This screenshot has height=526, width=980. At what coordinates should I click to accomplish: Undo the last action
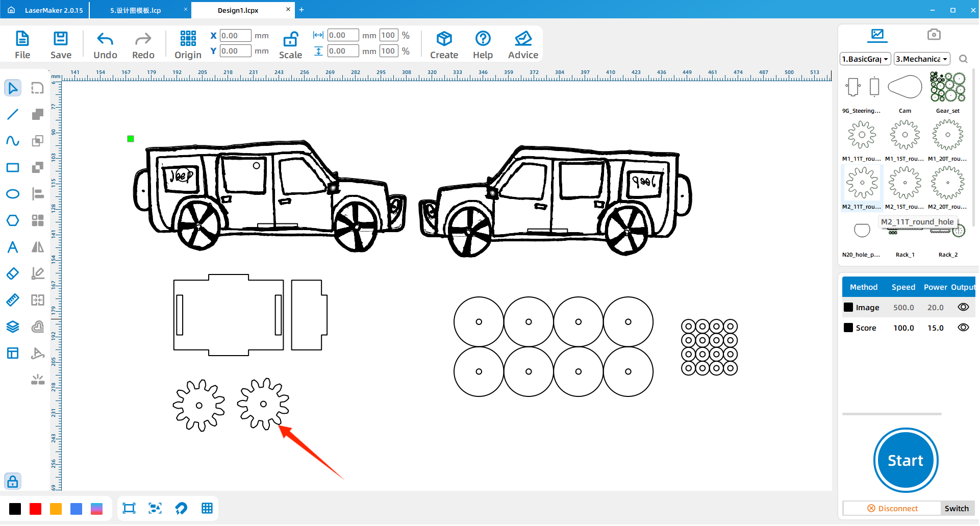click(105, 39)
